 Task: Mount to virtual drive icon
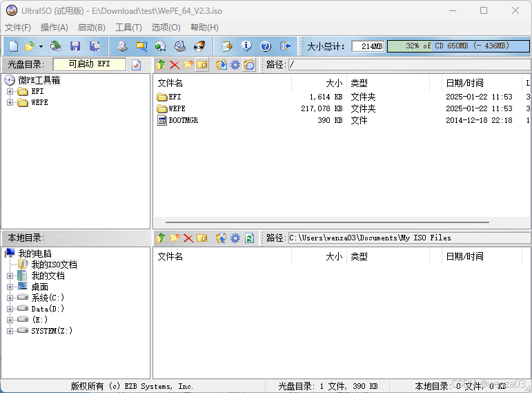(x=180, y=46)
